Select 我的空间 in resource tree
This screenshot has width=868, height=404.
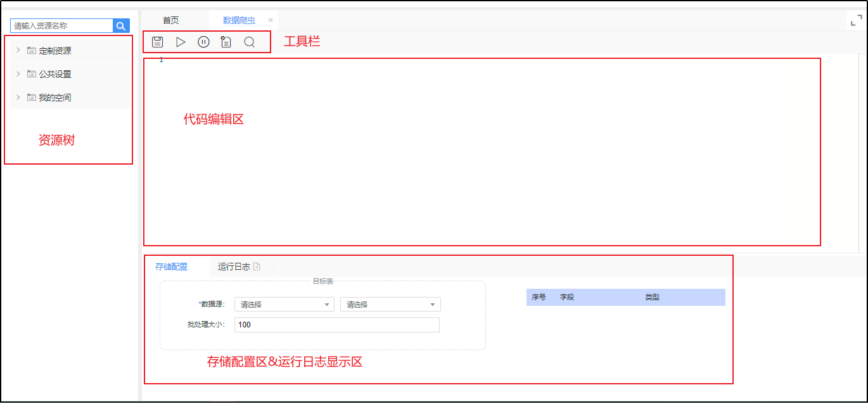[x=55, y=98]
